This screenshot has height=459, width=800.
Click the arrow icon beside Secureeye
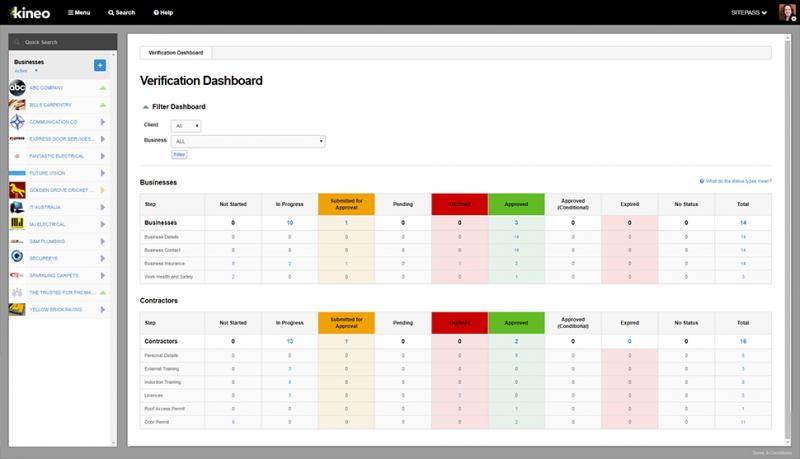102,258
